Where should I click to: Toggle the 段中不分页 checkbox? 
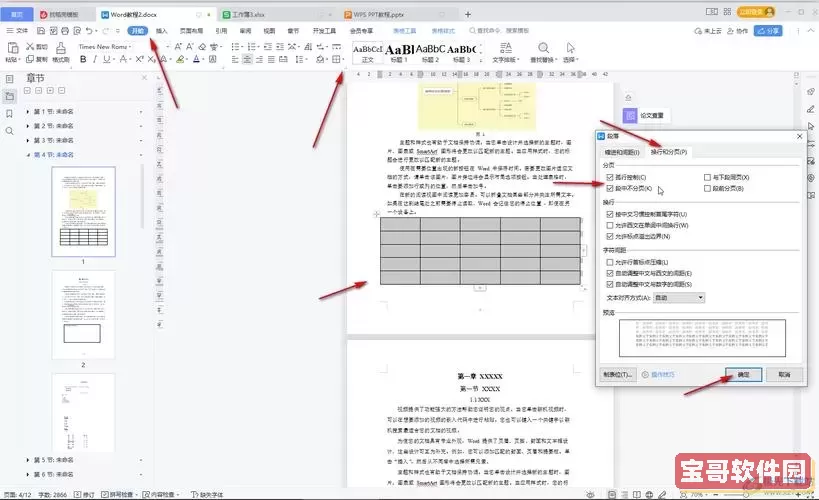(610, 188)
